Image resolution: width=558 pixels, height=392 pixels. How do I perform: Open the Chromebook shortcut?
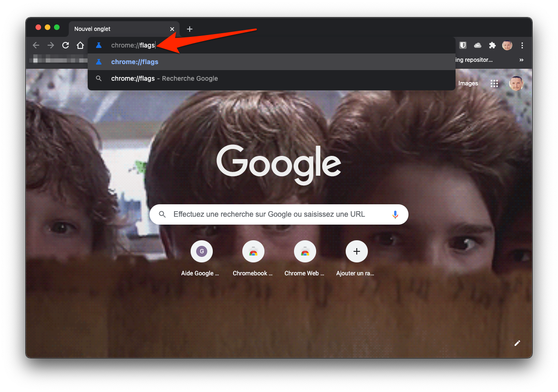pos(253,259)
